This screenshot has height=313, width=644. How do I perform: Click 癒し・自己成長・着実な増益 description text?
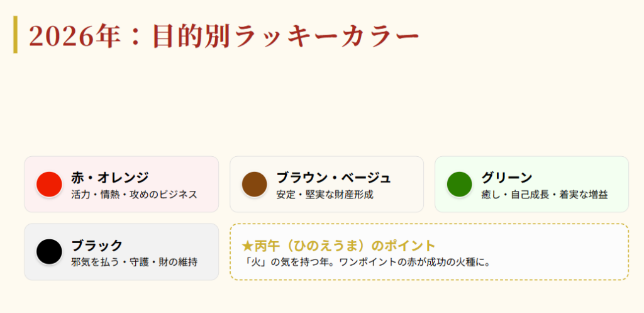point(545,195)
